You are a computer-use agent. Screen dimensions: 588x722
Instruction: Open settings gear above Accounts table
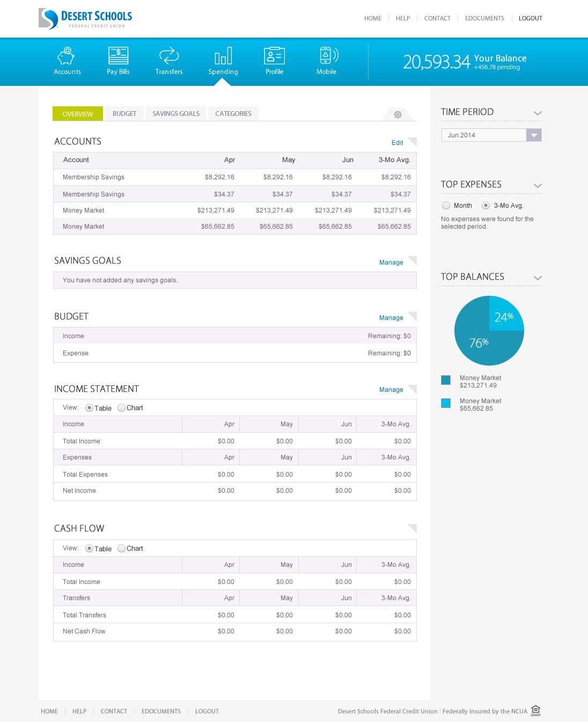(x=398, y=114)
